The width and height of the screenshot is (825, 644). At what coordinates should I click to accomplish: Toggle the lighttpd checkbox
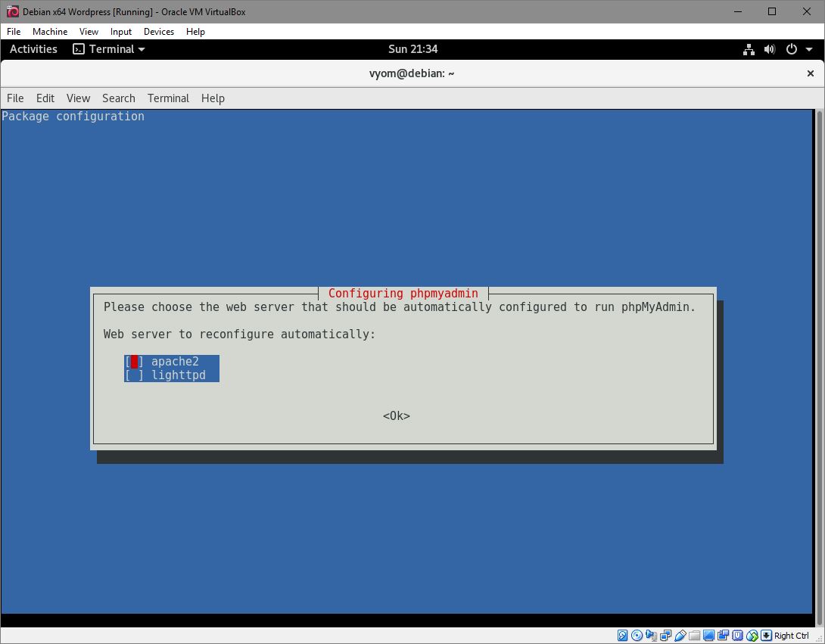tap(134, 375)
